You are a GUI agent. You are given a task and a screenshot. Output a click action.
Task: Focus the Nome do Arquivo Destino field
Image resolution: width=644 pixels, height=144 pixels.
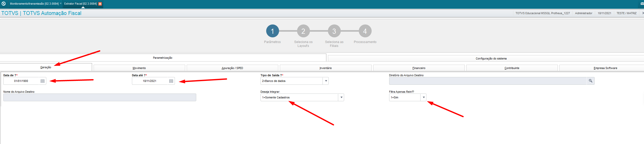100,97
